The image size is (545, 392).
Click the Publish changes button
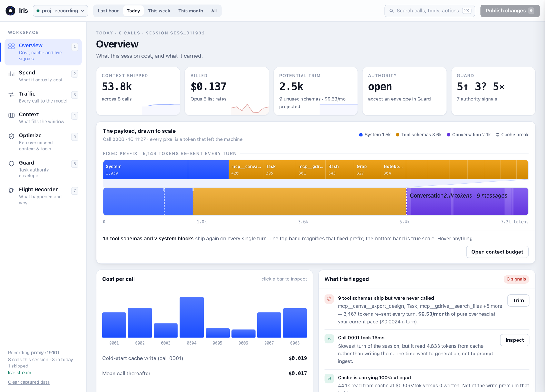pos(510,11)
